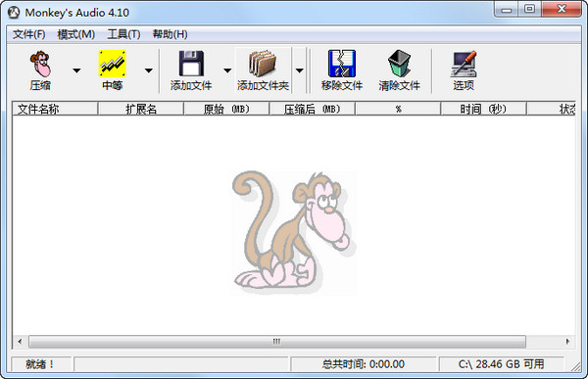Click the C:\ 28.46 GB 可用 status entry
Image resolution: width=588 pixels, height=379 pixels.
[502, 364]
